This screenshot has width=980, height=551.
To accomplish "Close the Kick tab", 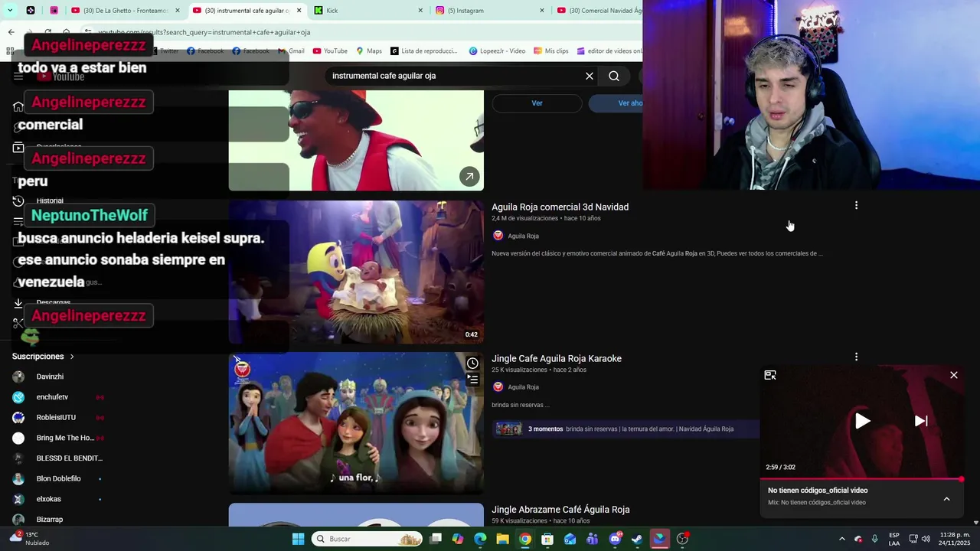I will (420, 11).
